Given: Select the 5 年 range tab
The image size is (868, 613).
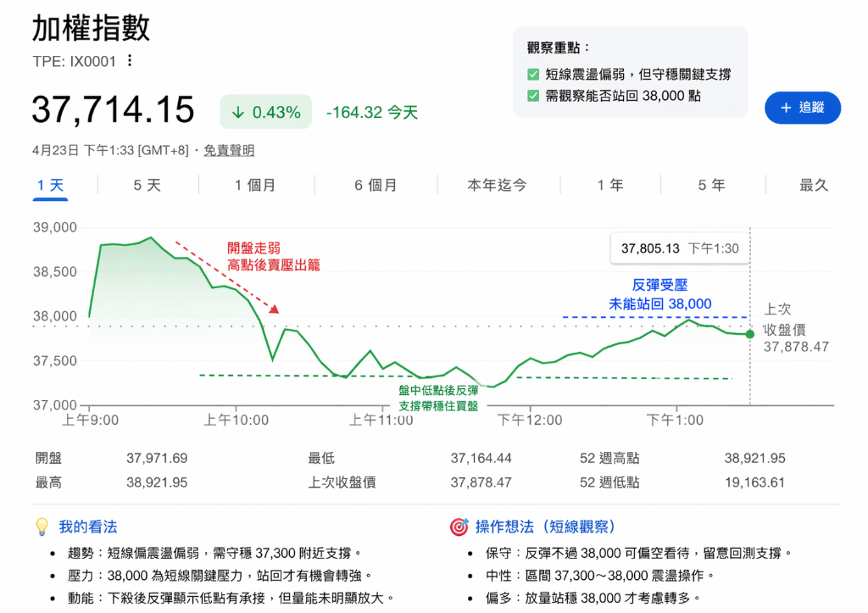Looking at the screenshot, I should click(711, 185).
